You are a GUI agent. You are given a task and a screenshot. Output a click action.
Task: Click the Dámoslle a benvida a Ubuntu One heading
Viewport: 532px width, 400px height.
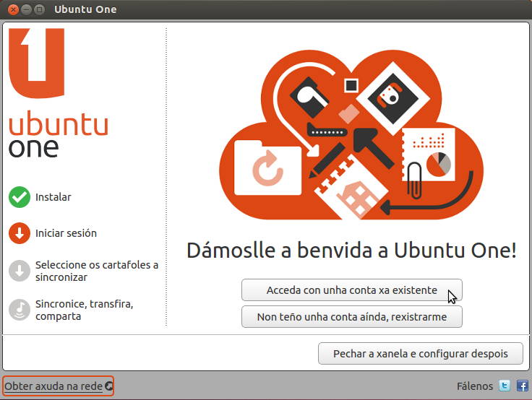pyautogui.click(x=351, y=250)
